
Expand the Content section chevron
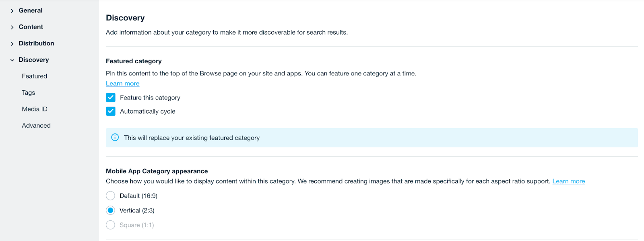tap(12, 27)
